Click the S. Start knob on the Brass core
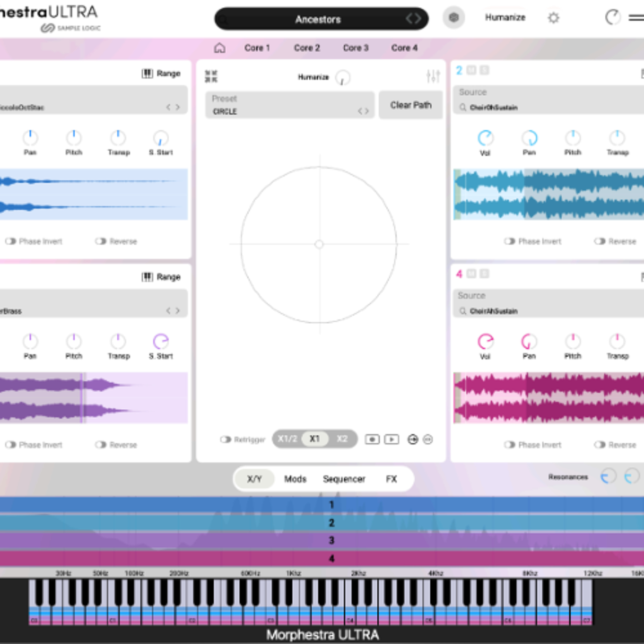The image size is (644, 644). [x=161, y=341]
